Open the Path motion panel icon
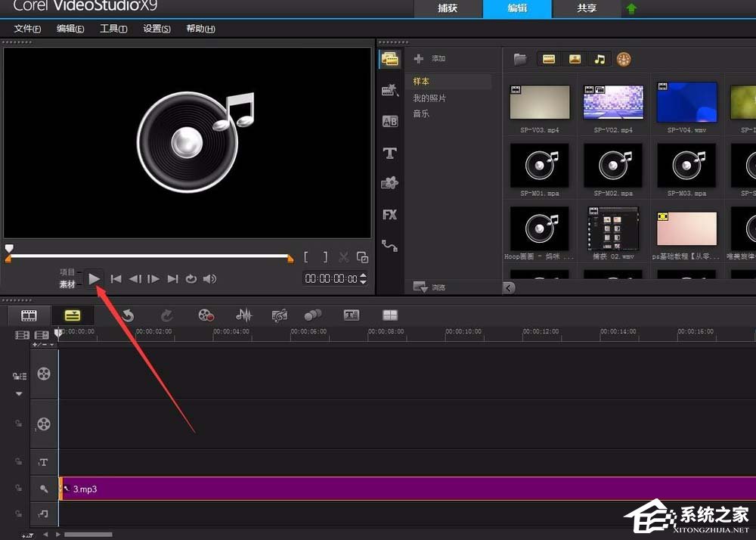 [x=389, y=246]
